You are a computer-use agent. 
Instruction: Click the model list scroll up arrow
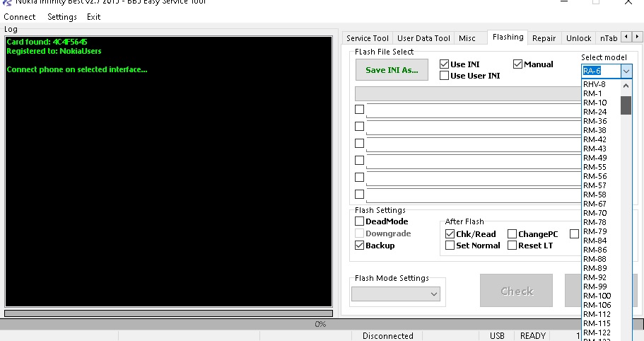tap(626, 86)
